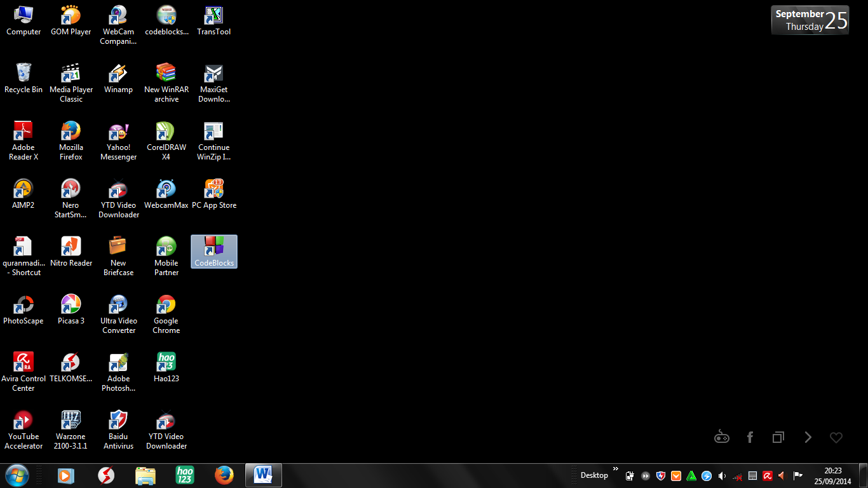Open the white speaker volume tray icon
868x488 pixels.
coord(722,475)
